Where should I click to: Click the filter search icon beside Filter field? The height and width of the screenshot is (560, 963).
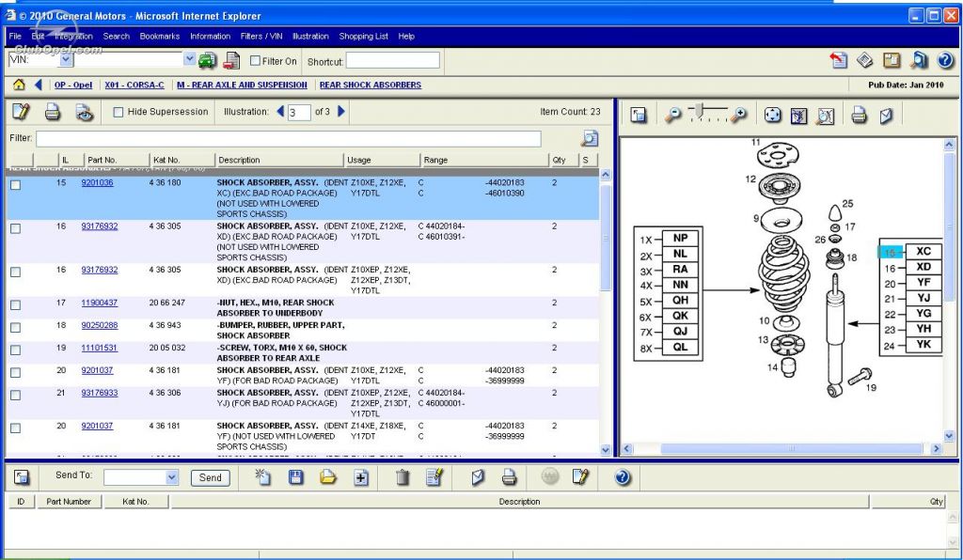590,138
